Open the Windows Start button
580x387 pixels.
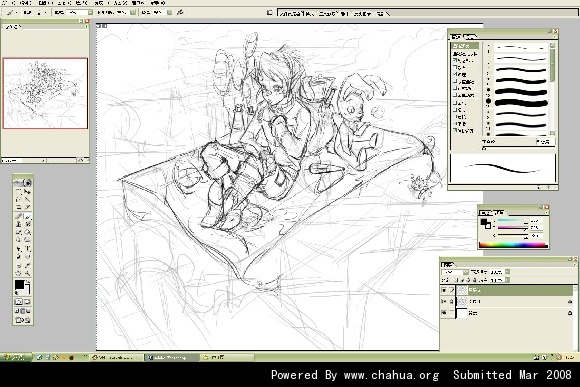pyautogui.click(x=16, y=357)
